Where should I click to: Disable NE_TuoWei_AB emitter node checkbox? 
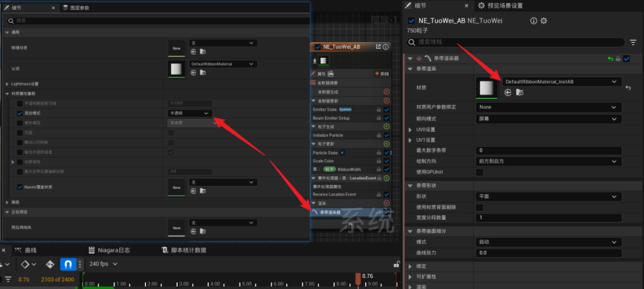[317, 47]
